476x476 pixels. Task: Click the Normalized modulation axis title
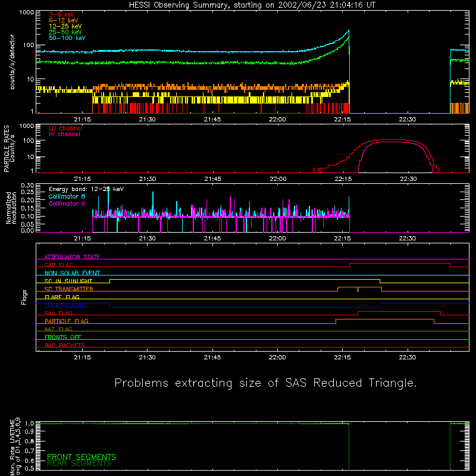11,208
